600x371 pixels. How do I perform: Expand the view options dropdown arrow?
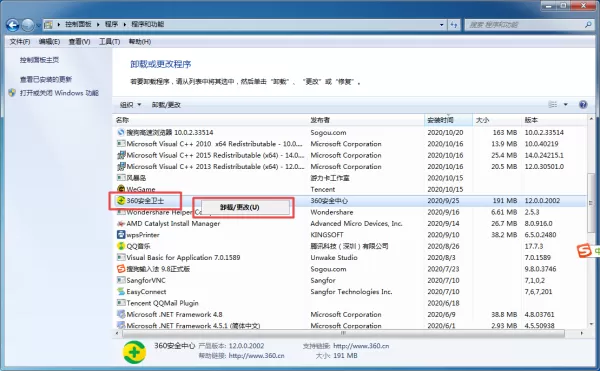tap(566, 104)
